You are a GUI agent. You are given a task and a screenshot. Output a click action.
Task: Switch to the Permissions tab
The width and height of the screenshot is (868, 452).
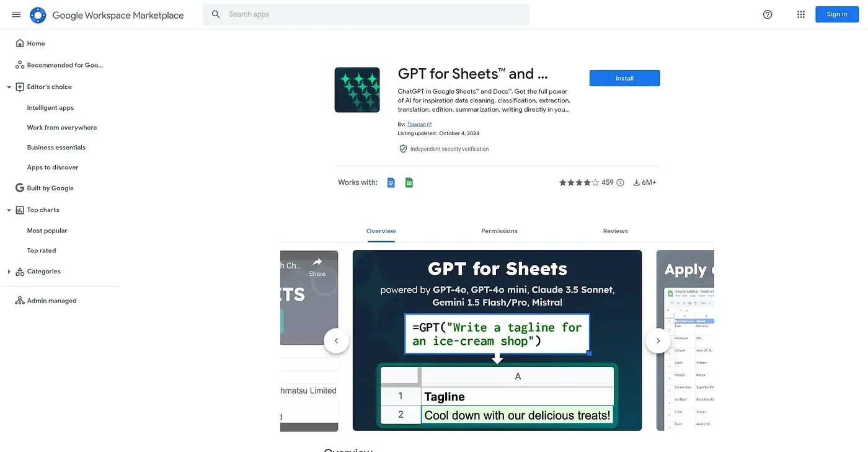pyautogui.click(x=499, y=231)
